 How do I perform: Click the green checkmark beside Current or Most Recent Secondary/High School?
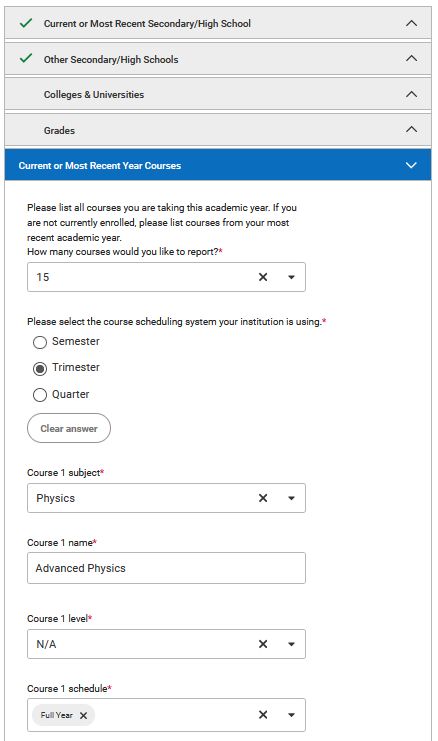(26, 23)
